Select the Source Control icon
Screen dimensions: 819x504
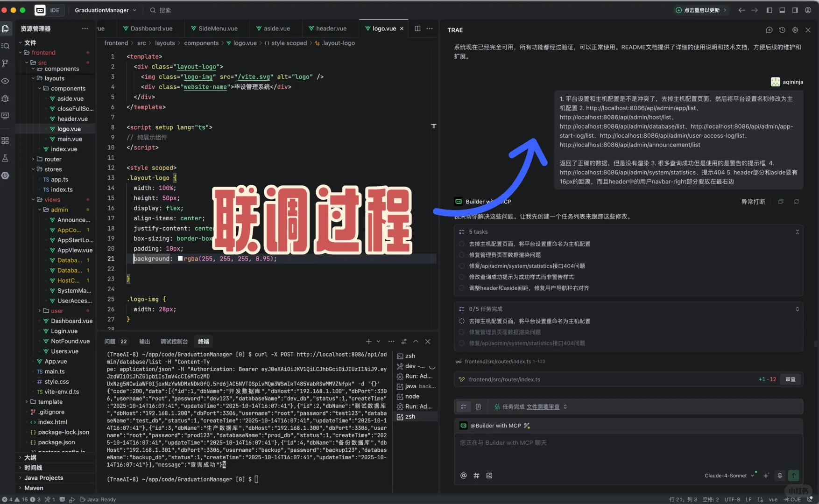click(6, 63)
